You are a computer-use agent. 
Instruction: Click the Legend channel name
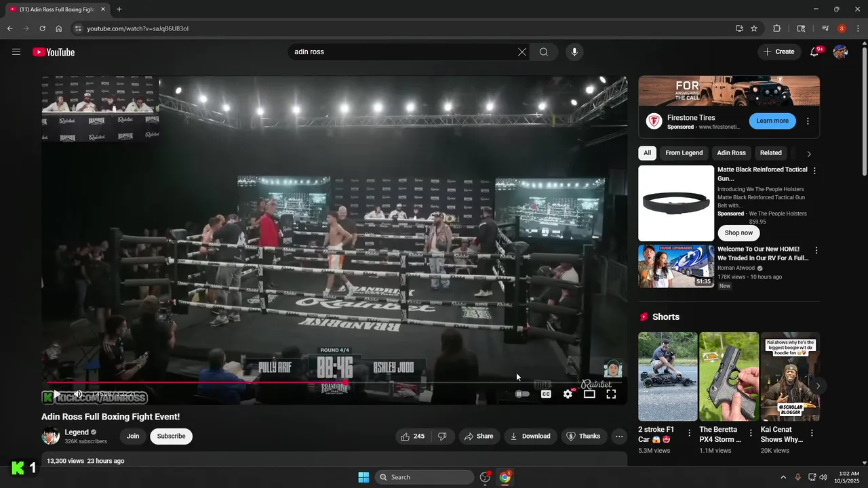(77, 432)
